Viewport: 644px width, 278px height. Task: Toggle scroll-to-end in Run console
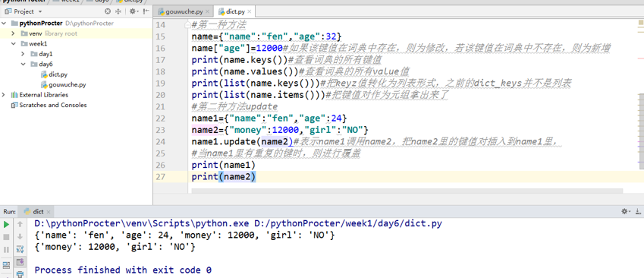point(20,261)
